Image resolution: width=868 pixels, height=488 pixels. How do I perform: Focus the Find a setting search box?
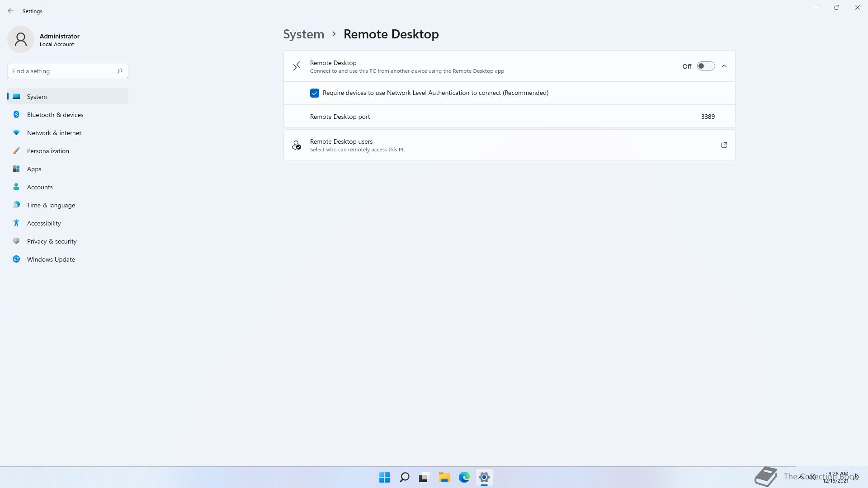[61, 71]
